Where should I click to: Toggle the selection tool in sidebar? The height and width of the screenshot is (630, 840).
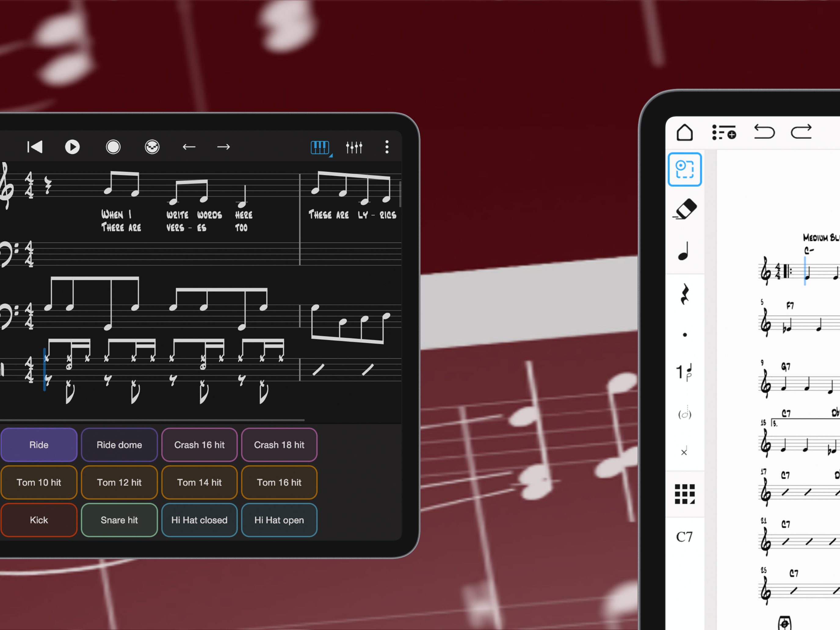[x=685, y=169]
